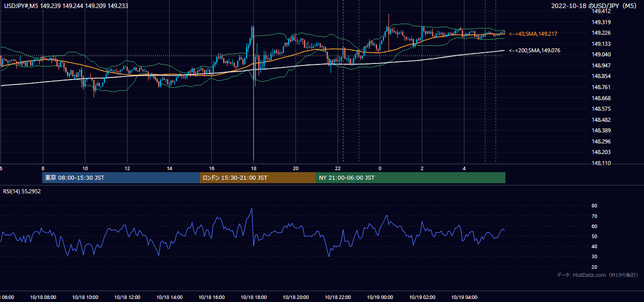Click price scale value 149.133
644x302 pixels.
pos(601,44)
